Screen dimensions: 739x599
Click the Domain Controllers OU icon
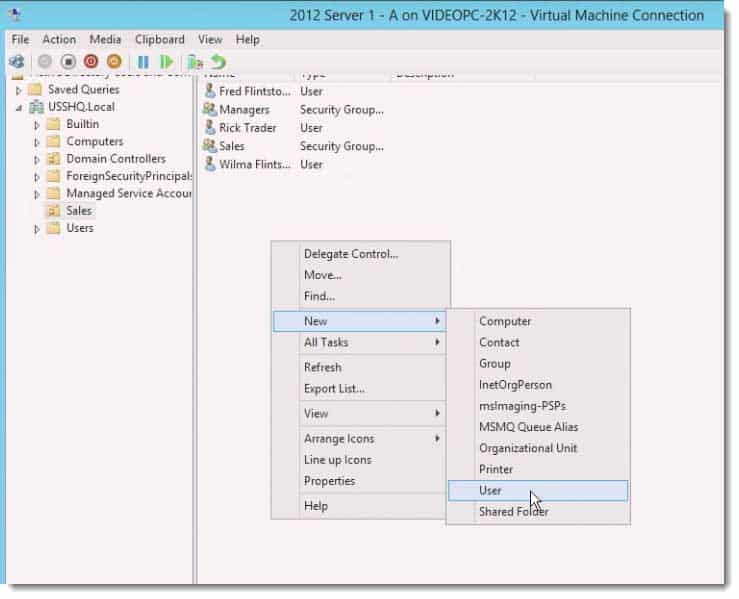pos(54,159)
